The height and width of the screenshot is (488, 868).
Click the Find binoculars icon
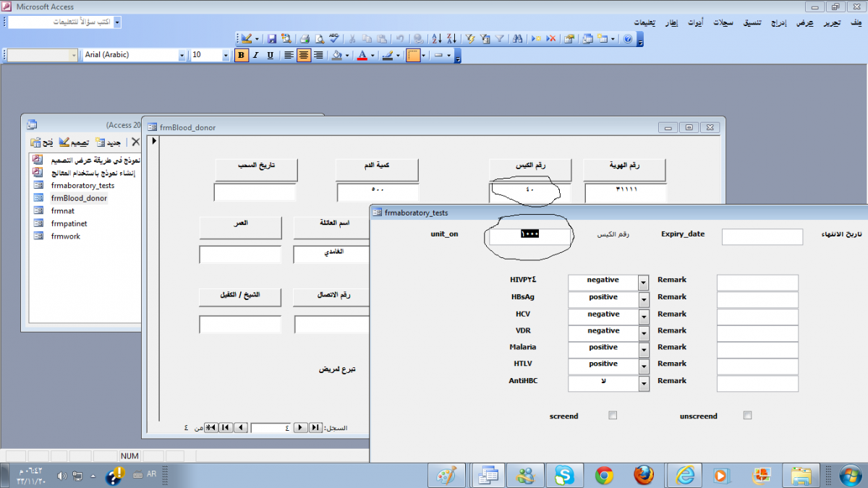point(519,38)
